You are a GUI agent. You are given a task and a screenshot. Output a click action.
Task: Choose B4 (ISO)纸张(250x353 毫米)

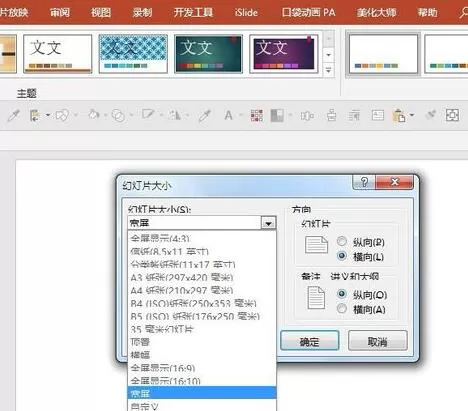[202, 304]
